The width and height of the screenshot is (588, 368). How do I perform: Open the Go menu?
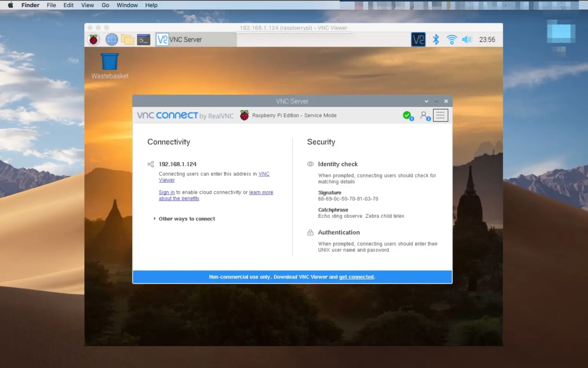(x=105, y=5)
